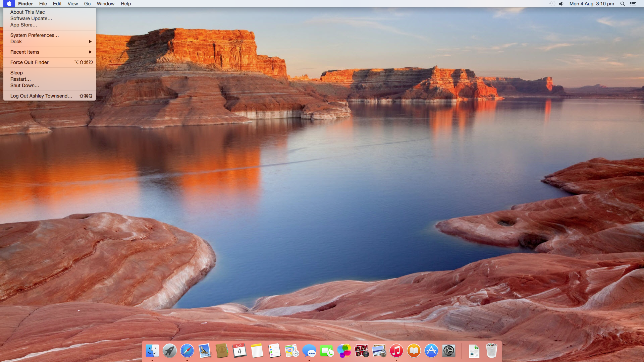Launch Photo Booth from the Dock
This screenshot has height=362, width=644.
362,351
